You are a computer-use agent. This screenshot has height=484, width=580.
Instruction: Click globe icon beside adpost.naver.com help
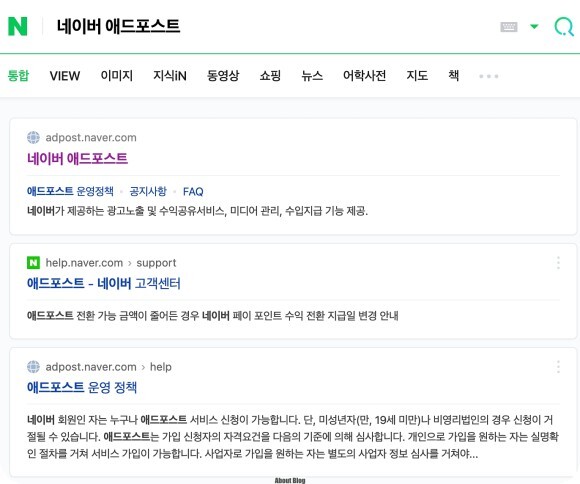33,367
